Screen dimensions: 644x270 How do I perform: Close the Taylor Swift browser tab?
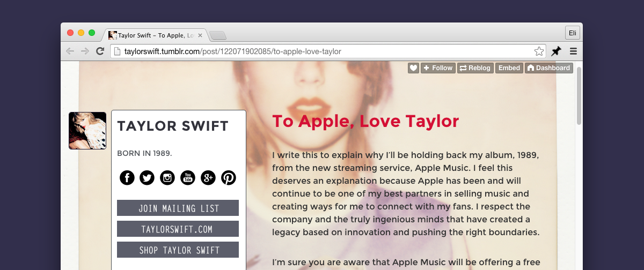coord(200,35)
